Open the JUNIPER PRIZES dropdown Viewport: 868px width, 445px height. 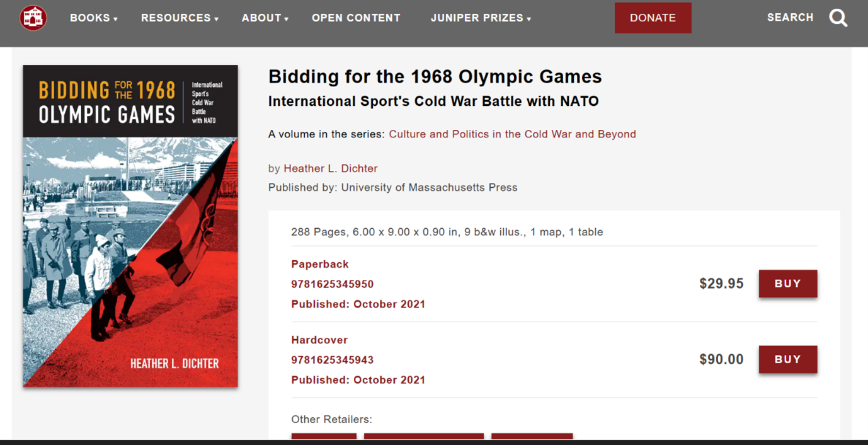(481, 18)
